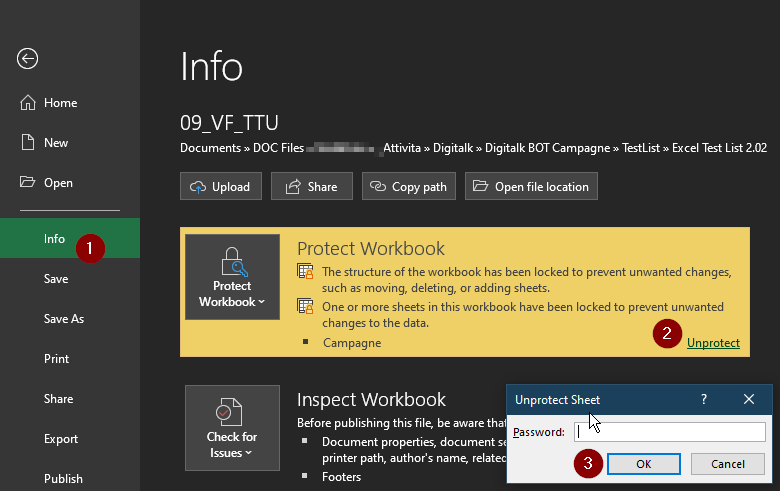This screenshot has height=491, width=780.
Task: Expand the Check for Issues dropdown
Action: pyautogui.click(x=232, y=430)
